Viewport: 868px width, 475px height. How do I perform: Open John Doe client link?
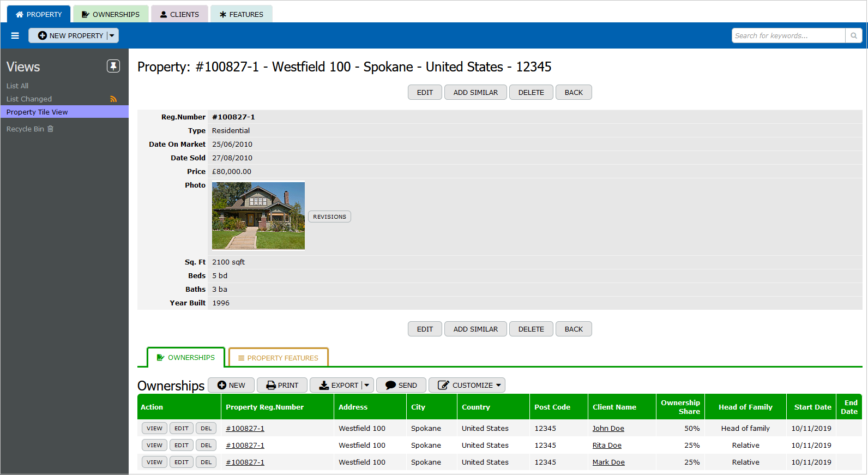[608, 429]
